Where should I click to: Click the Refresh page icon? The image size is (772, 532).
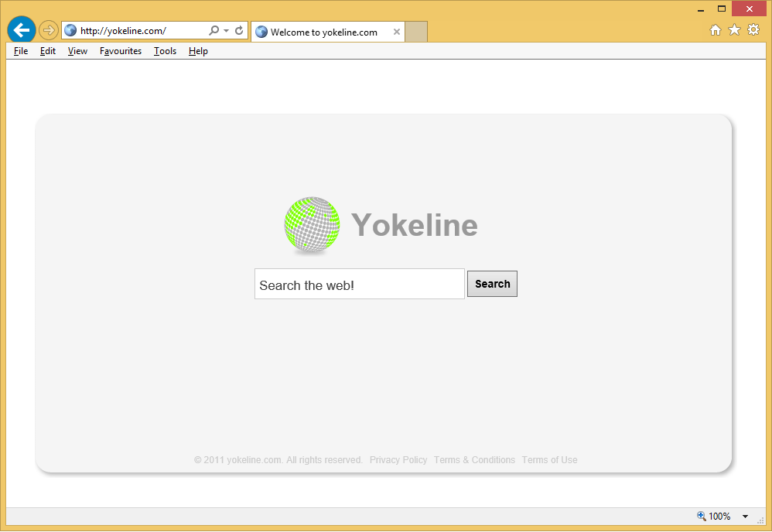click(x=239, y=31)
